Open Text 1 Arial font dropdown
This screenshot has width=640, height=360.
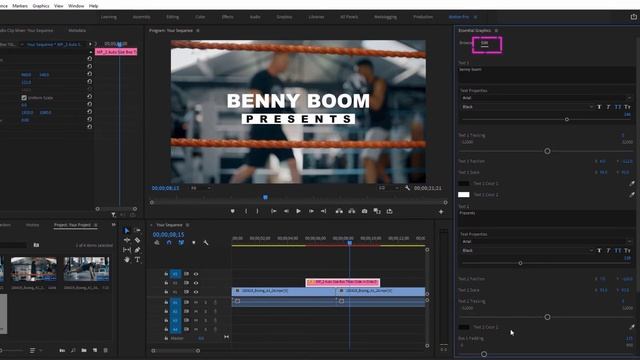coord(546,98)
